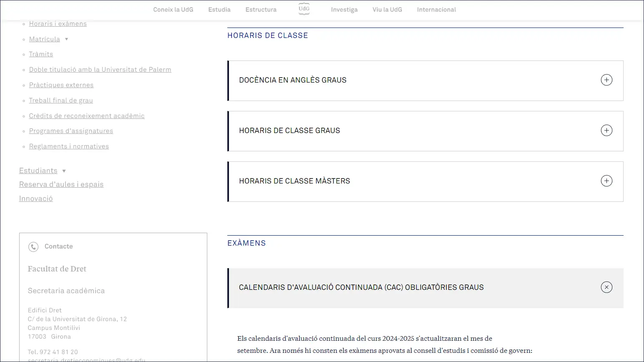
Task: Click the UdG logo in top navigation
Action: (304, 9)
